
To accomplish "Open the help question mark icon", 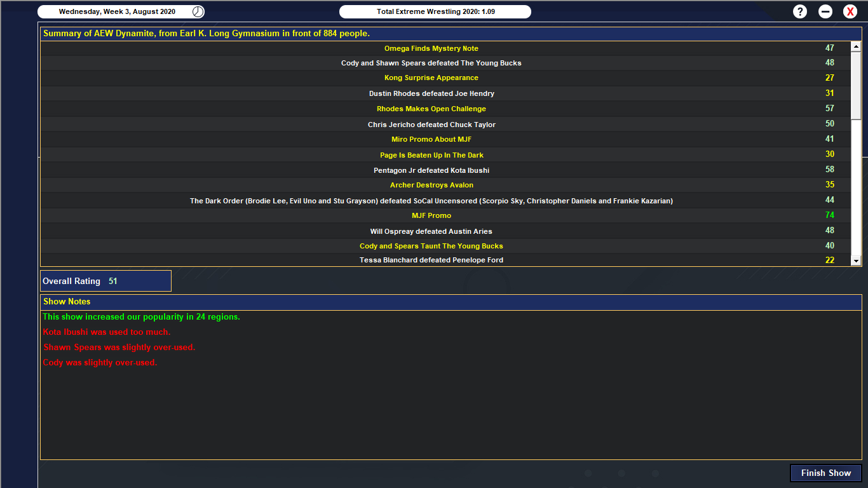I will click(800, 11).
